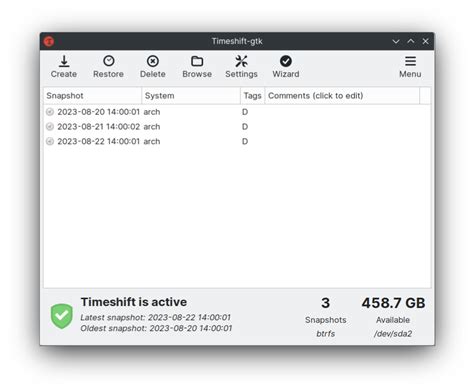Click the icon beside 2023-08-22 snapshot
This screenshot has height=392, width=474.
pyautogui.click(x=50, y=141)
